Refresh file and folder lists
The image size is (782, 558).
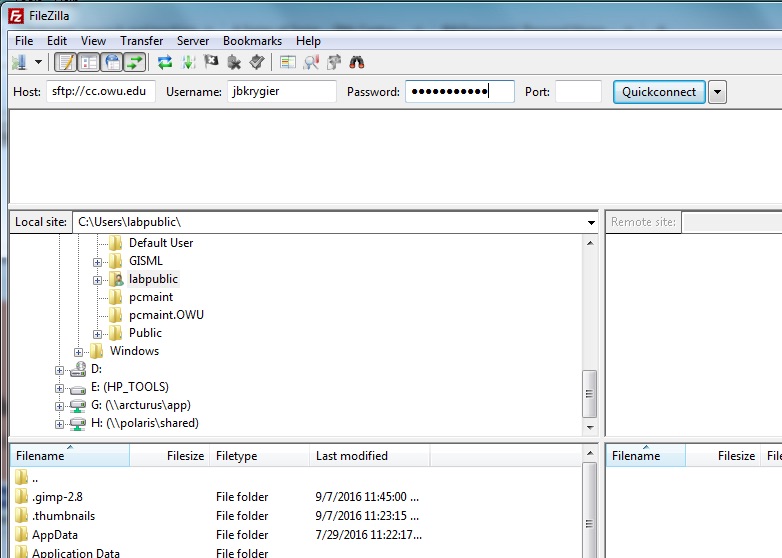(x=165, y=62)
